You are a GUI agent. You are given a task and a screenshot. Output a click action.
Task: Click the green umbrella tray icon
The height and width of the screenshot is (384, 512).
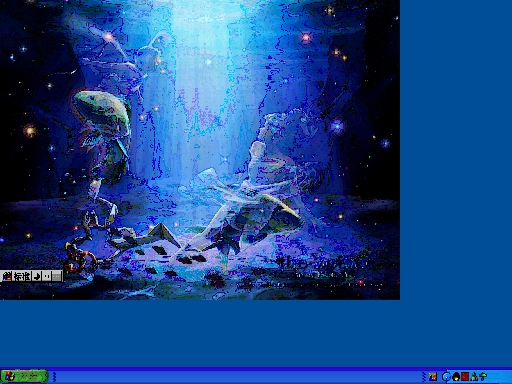pos(482,377)
